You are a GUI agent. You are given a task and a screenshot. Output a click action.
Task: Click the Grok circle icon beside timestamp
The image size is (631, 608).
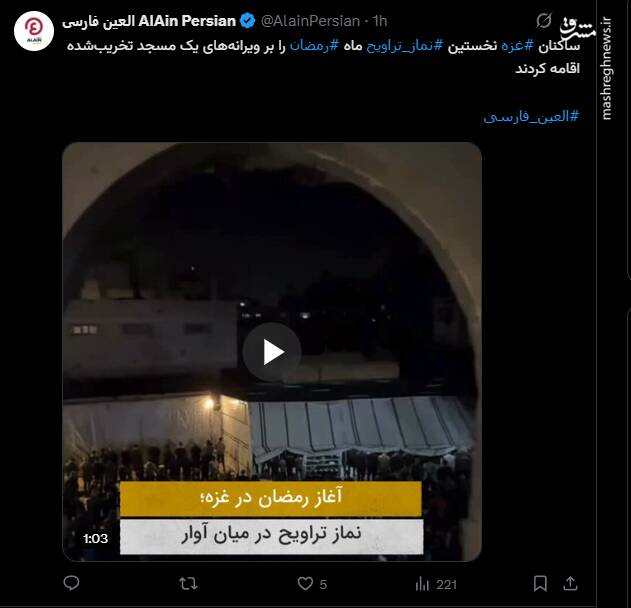click(544, 20)
